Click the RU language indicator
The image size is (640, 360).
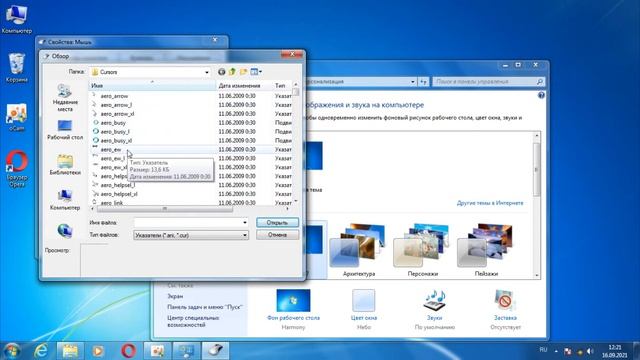click(543, 350)
